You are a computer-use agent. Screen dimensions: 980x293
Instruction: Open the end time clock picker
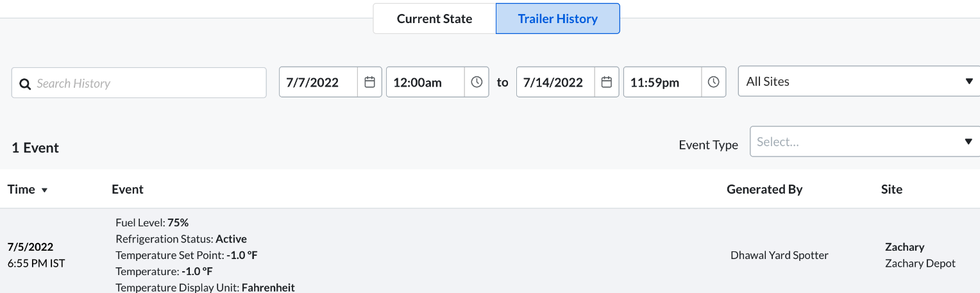coord(713,82)
